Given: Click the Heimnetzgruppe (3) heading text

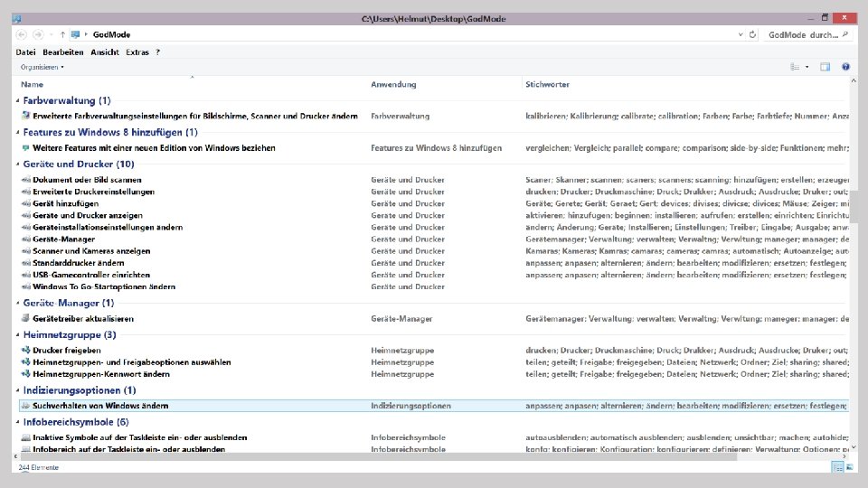Looking at the screenshot, I should pyautogui.click(x=70, y=334).
